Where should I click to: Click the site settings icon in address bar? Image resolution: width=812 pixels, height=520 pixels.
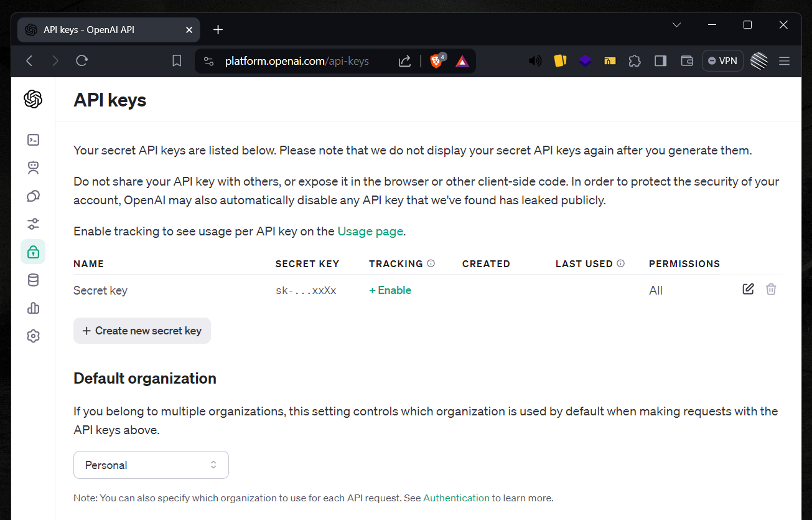209,61
